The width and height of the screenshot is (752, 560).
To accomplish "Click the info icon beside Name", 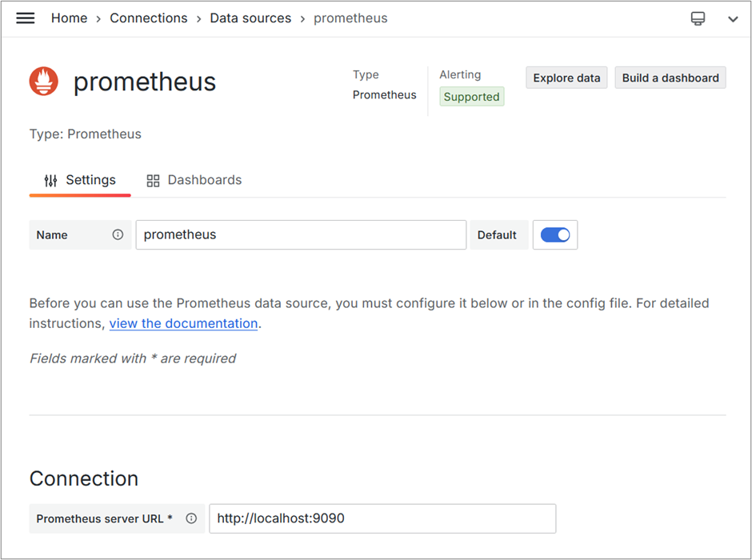I will tap(118, 234).
